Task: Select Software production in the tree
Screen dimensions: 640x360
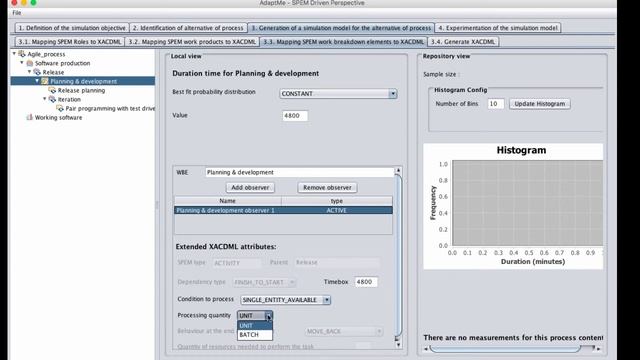Action: (62, 63)
